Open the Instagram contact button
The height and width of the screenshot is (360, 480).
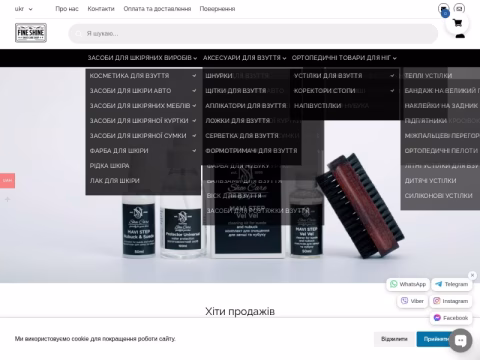point(451,301)
